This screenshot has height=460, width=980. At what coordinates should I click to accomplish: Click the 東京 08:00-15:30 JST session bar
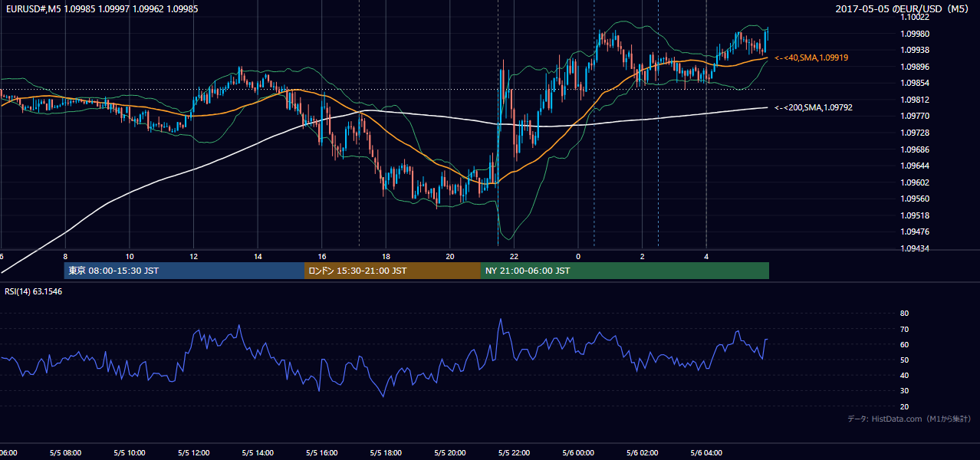click(185, 271)
